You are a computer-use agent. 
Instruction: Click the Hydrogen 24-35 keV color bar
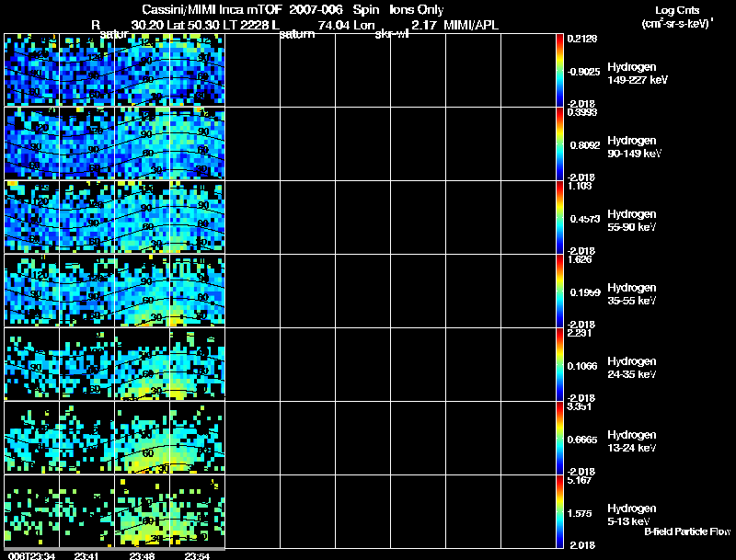tap(560, 364)
